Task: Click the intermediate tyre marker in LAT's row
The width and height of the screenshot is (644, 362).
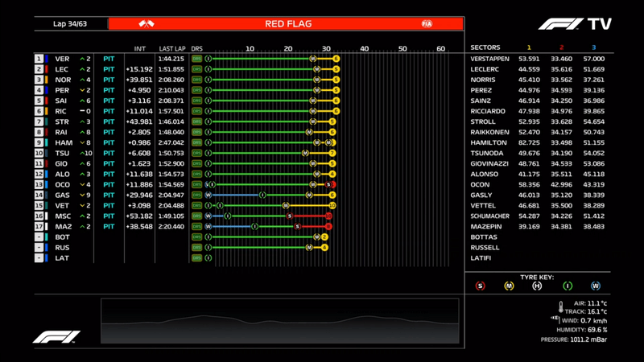Action: click(208, 258)
